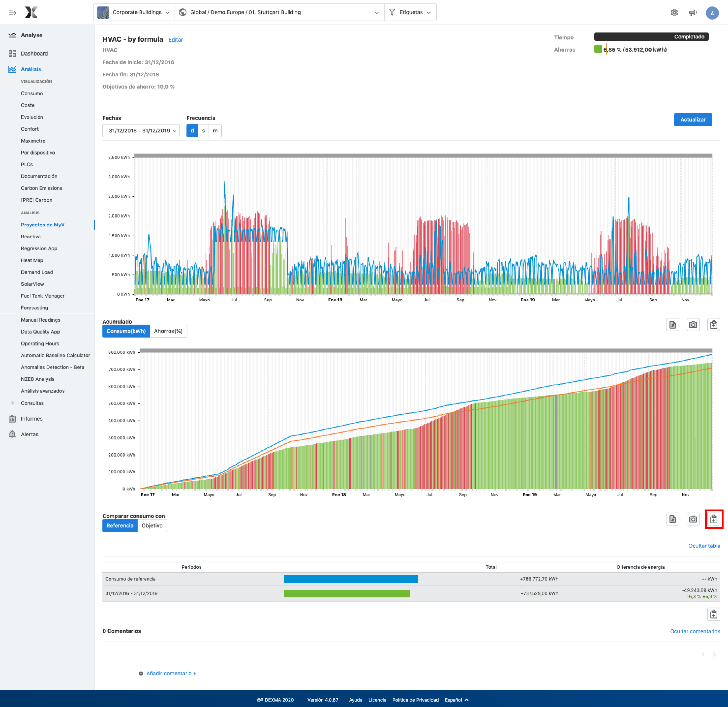Switch Acumulado to Consumo(kWh)
Screen dimensions: 728x707
tap(126, 331)
